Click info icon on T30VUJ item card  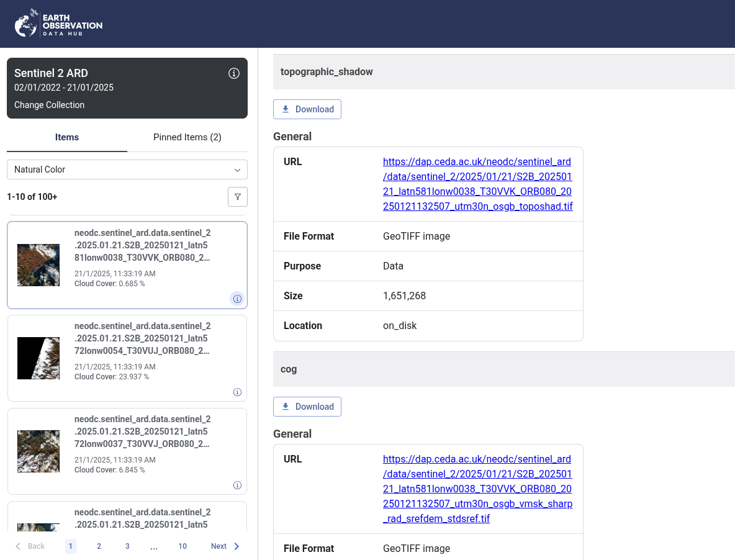pyautogui.click(x=237, y=392)
